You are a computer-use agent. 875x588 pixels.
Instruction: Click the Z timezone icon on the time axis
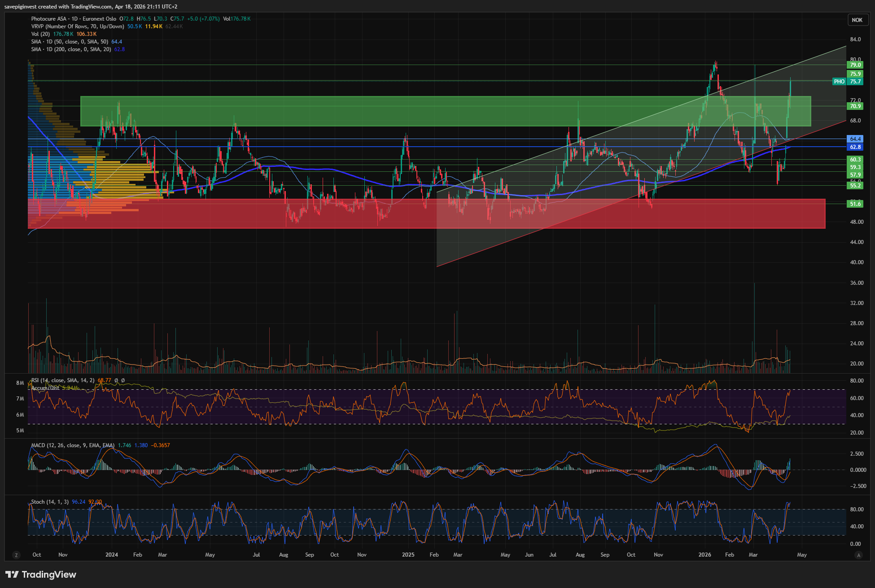17,555
